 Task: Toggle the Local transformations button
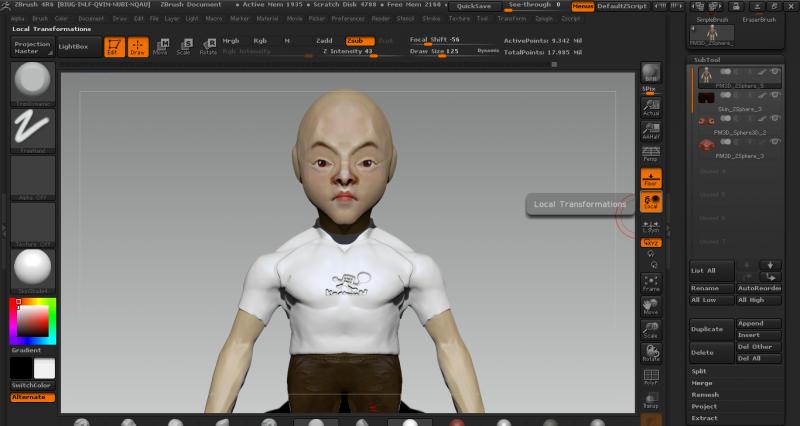pyautogui.click(x=651, y=202)
